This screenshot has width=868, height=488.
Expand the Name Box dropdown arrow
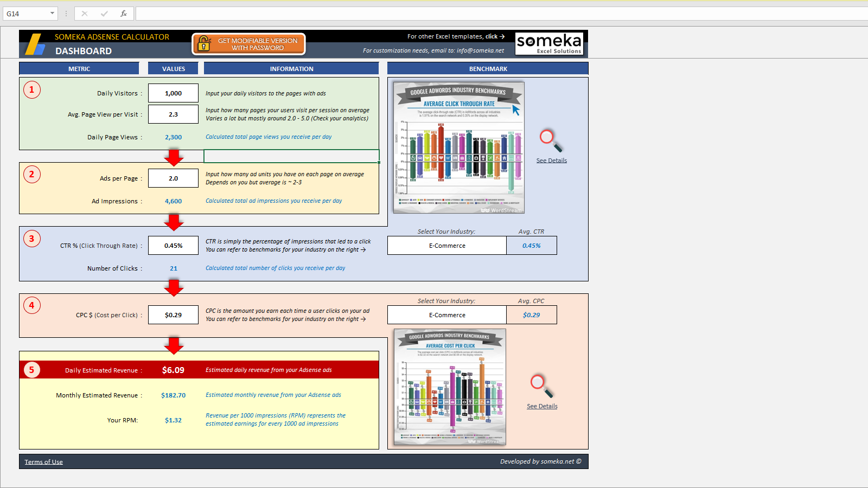point(52,14)
